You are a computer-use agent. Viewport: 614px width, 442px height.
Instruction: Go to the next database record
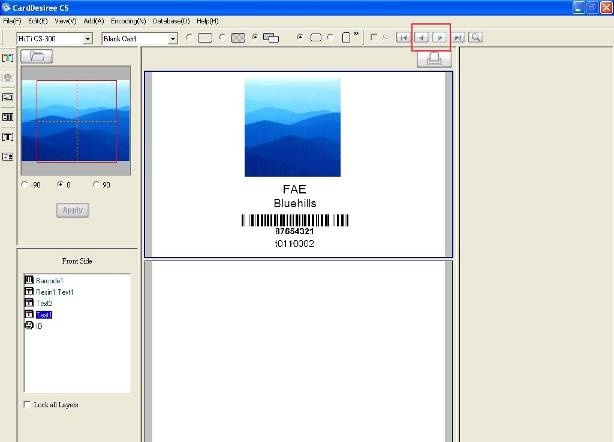click(x=439, y=38)
